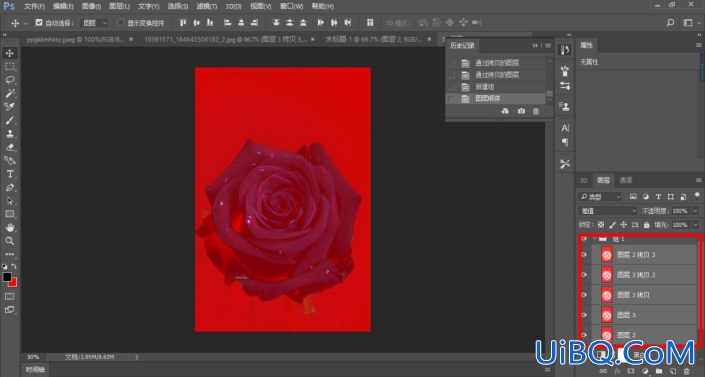Switch to the 通道 channels tab
Image resolution: width=705 pixels, height=377 pixels.
[x=625, y=180]
